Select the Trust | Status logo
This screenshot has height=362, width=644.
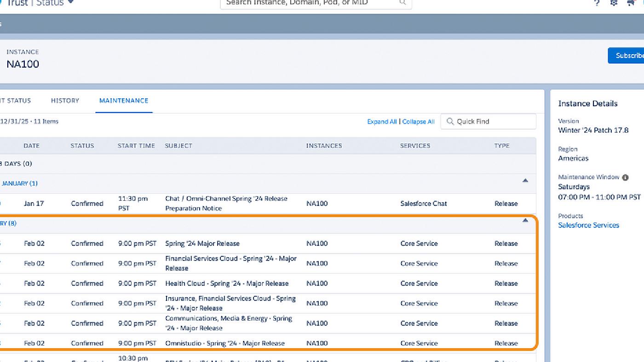(37, 3)
